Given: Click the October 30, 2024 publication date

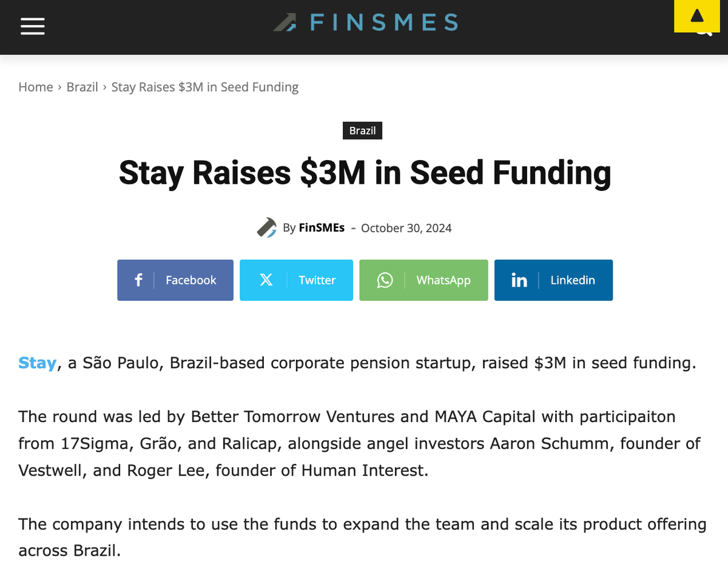Looking at the screenshot, I should (405, 227).
